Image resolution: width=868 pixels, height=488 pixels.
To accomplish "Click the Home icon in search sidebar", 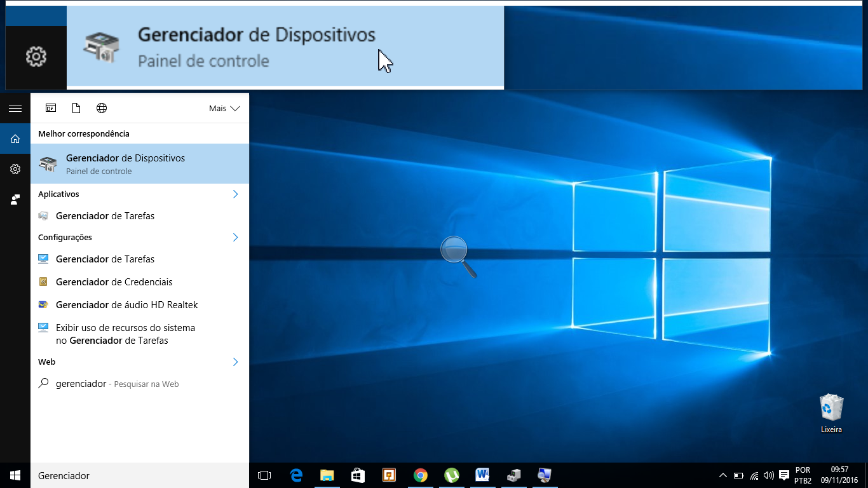I will [x=15, y=139].
